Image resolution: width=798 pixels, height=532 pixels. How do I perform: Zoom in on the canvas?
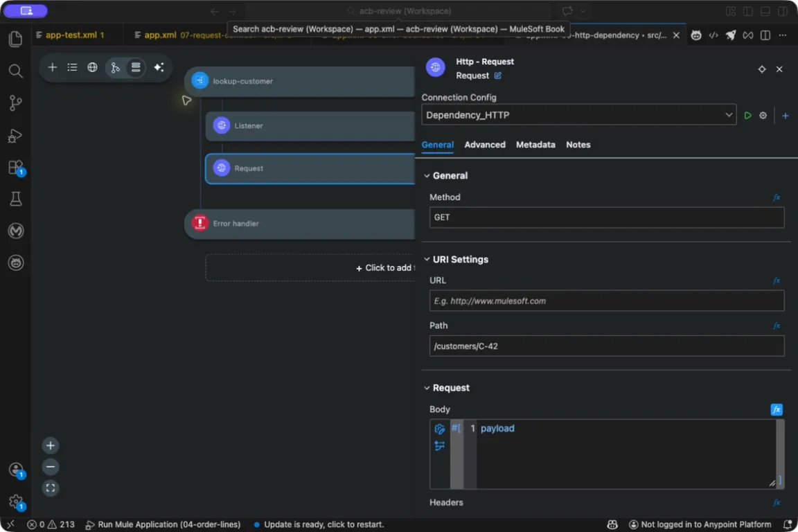[51, 446]
